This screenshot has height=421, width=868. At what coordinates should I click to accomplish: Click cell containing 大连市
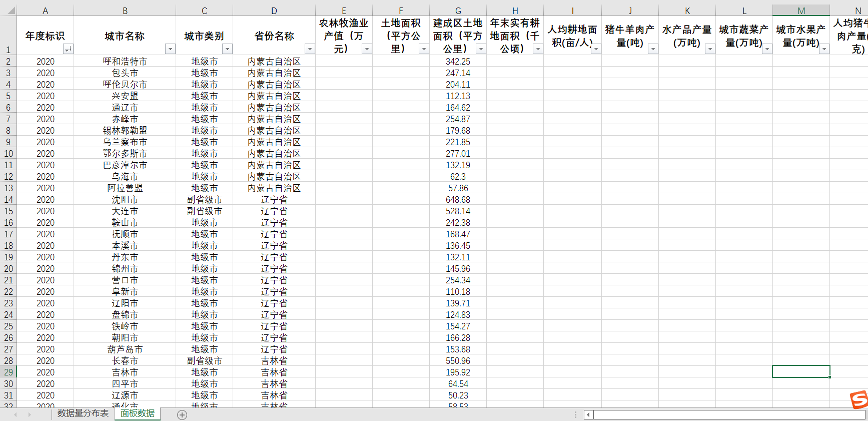pos(125,211)
